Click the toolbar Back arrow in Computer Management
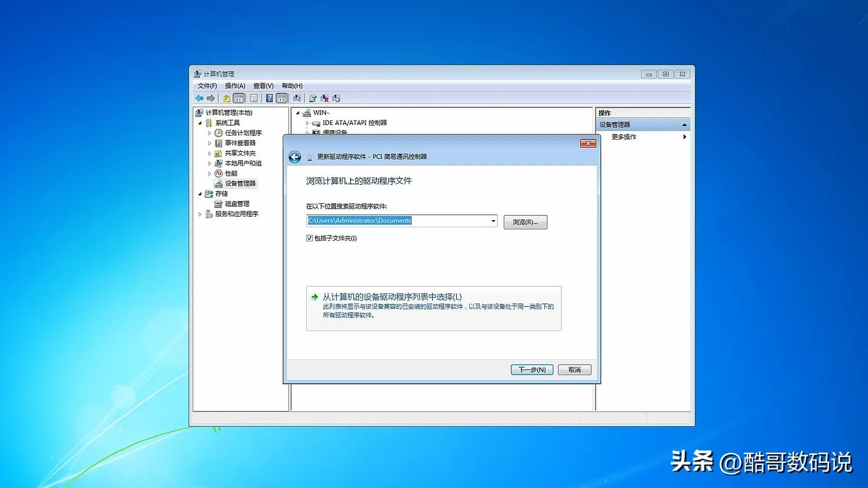 pyautogui.click(x=199, y=98)
